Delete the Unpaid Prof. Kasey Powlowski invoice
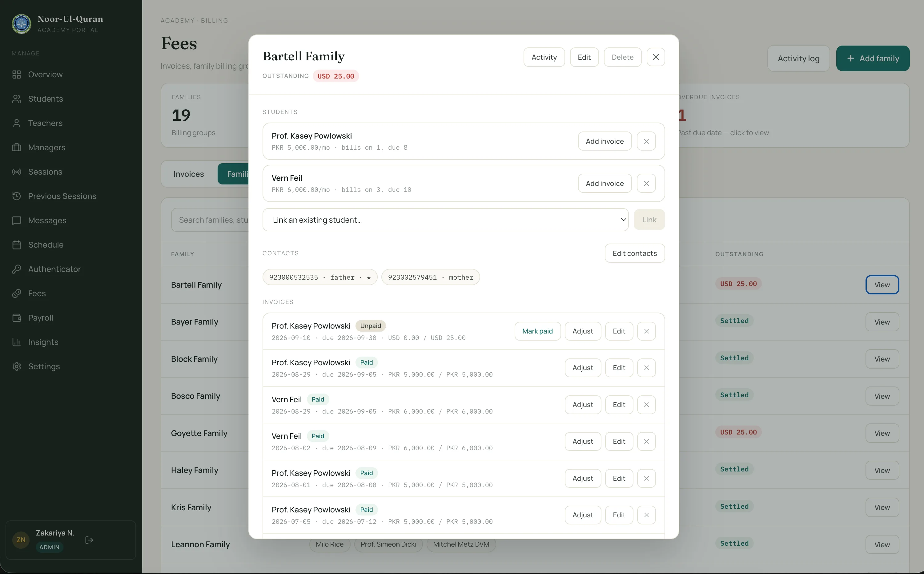 point(646,331)
